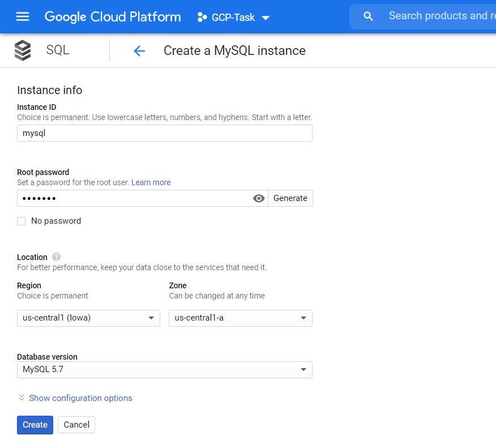Expand Show configuration options
The height and width of the screenshot is (448, 496).
click(80, 398)
